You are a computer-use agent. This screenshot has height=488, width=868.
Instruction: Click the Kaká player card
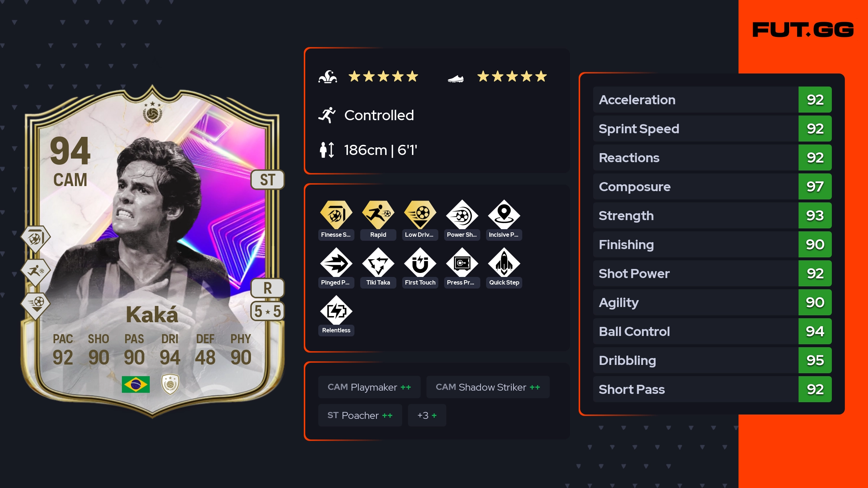pos(152,252)
